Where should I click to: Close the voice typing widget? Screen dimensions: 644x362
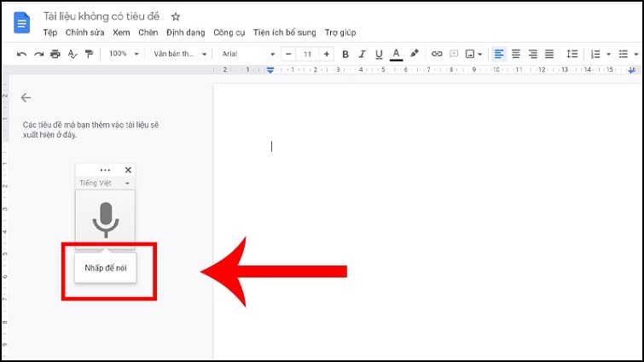point(128,170)
